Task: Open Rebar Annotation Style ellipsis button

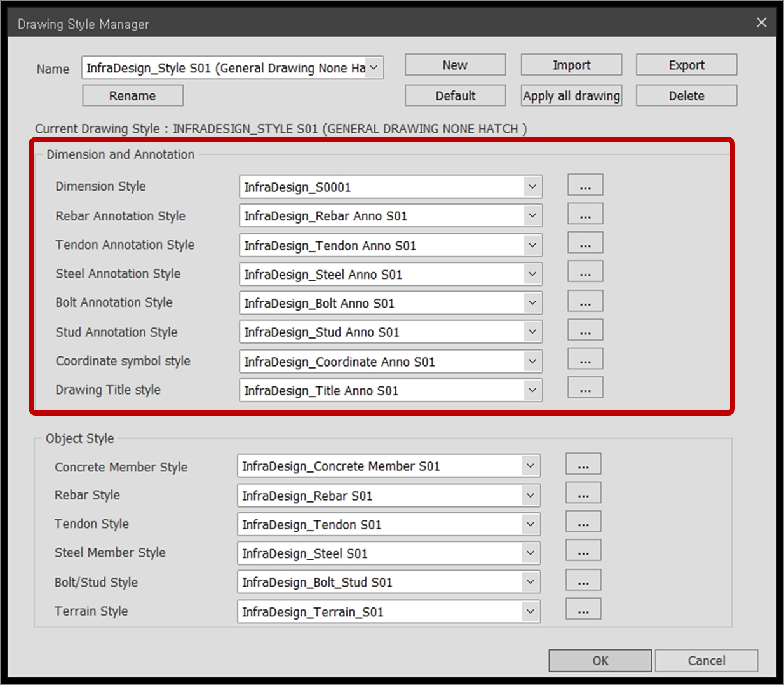Action: [585, 214]
